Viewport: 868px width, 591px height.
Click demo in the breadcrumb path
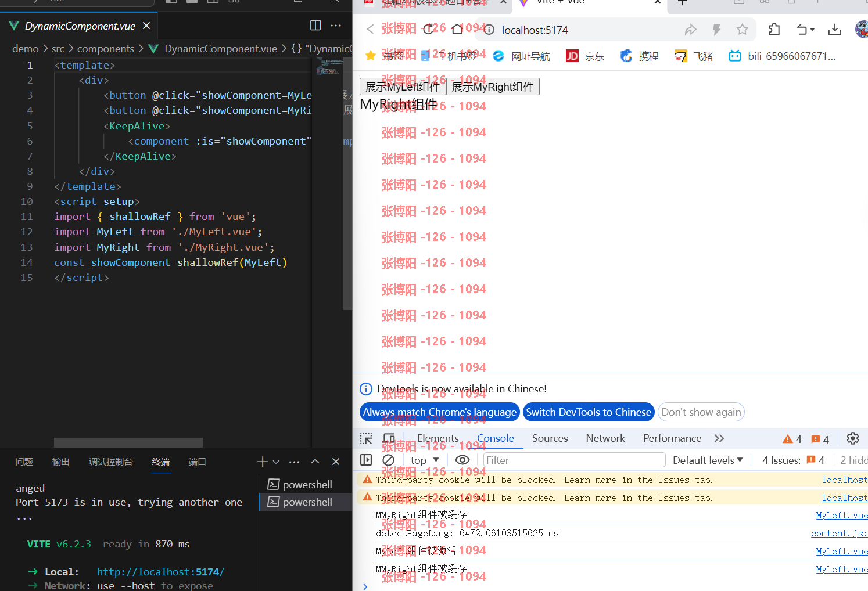pos(26,49)
